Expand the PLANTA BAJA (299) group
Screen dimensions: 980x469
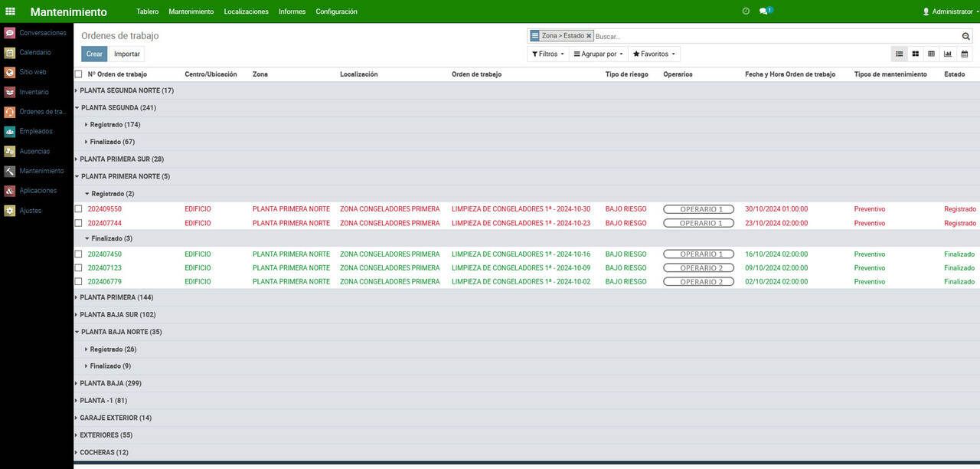tap(110, 383)
